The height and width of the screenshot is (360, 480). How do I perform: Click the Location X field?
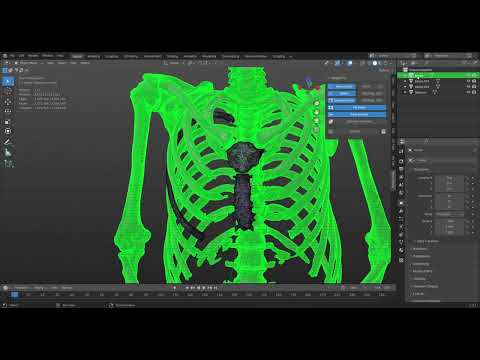[x=450, y=178]
